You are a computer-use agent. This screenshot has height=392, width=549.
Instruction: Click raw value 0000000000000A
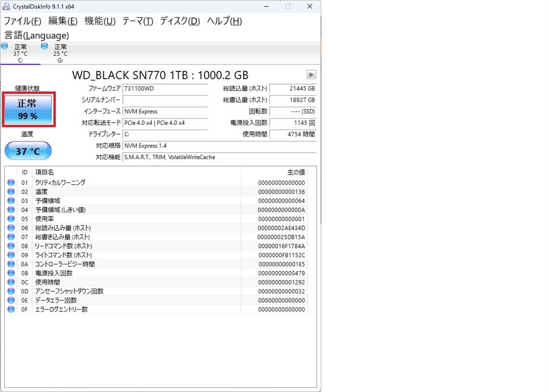(x=281, y=210)
